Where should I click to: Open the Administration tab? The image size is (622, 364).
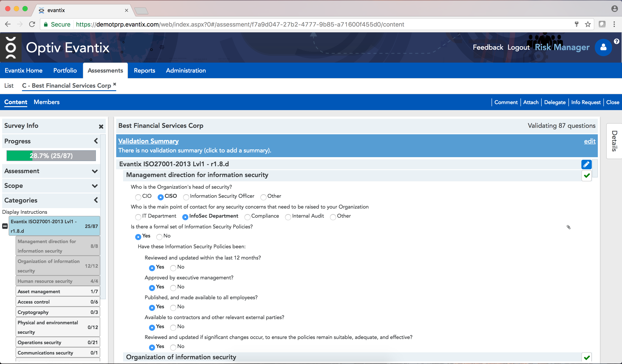pos(186,71)
